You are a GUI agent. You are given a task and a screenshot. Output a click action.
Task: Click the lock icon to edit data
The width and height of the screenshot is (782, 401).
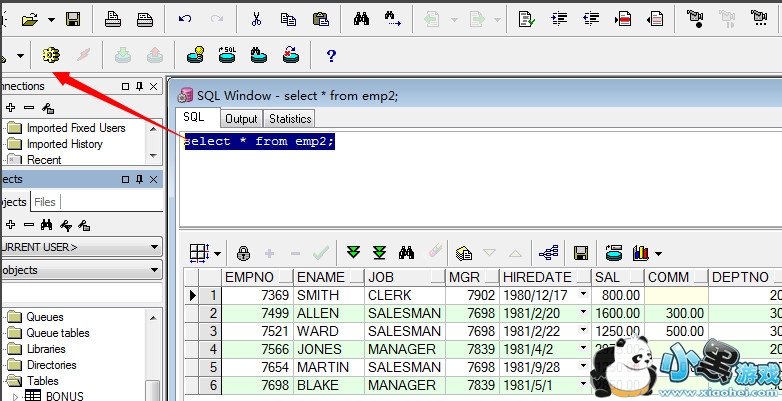[x=243, y=253]
